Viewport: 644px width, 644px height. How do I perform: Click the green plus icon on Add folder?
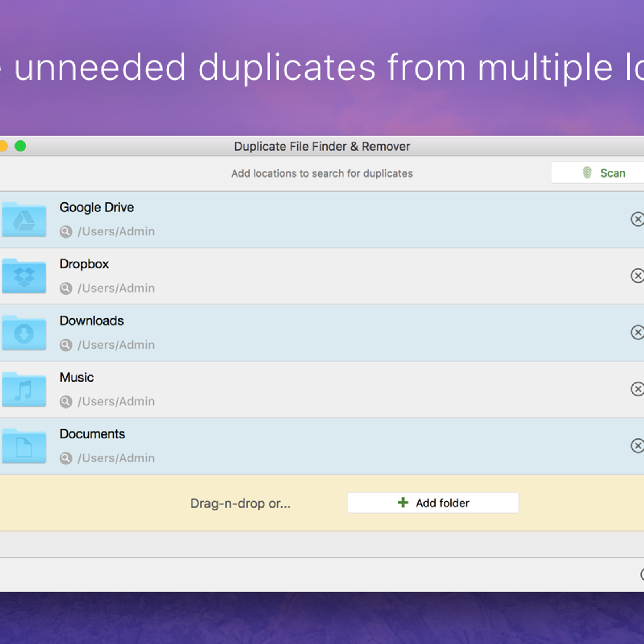403,502
